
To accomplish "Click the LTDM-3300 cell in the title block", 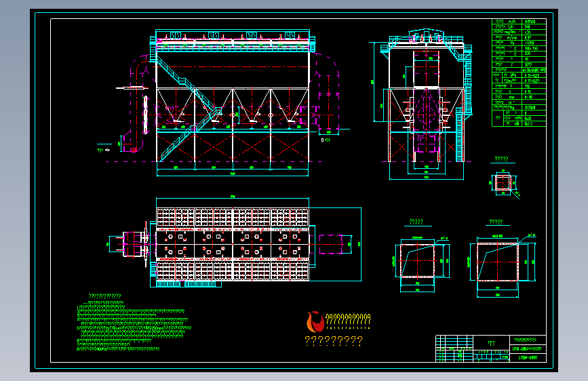I will pyautogui.click(x=528, y=358).
